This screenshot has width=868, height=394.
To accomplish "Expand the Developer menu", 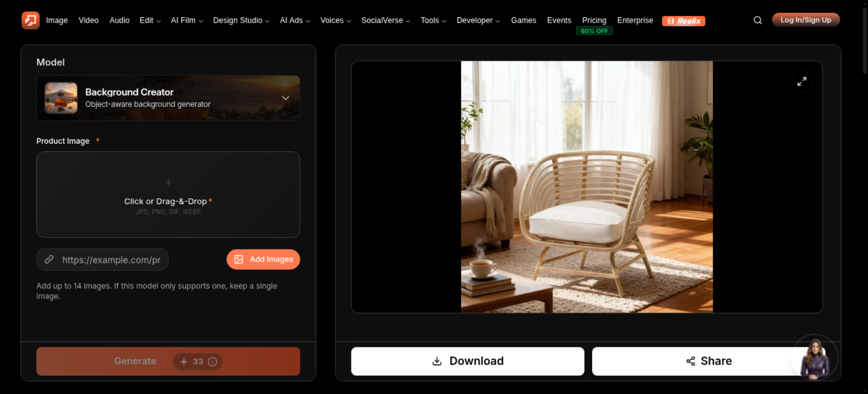I will click(478, 20).
